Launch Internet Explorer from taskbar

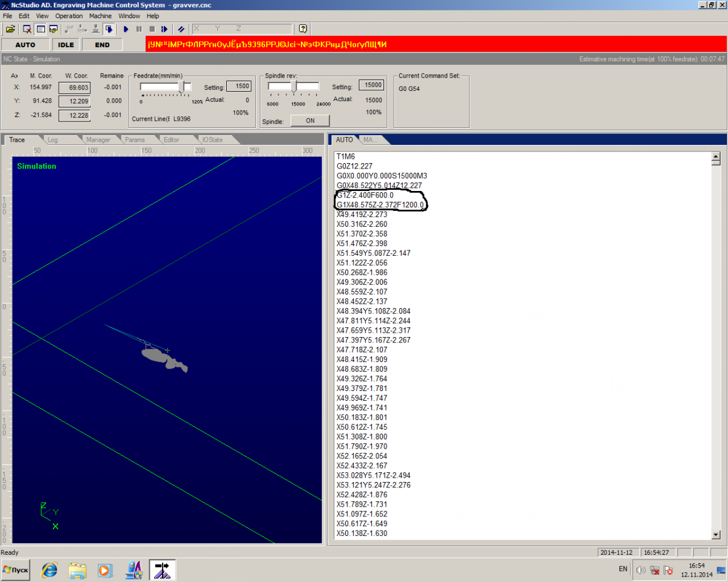click(x=49, y=570)
